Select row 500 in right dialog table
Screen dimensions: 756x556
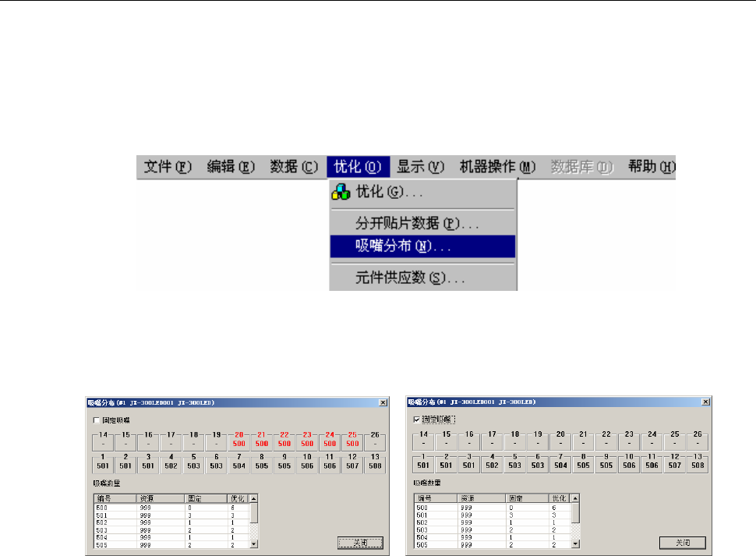coord(493,508)
